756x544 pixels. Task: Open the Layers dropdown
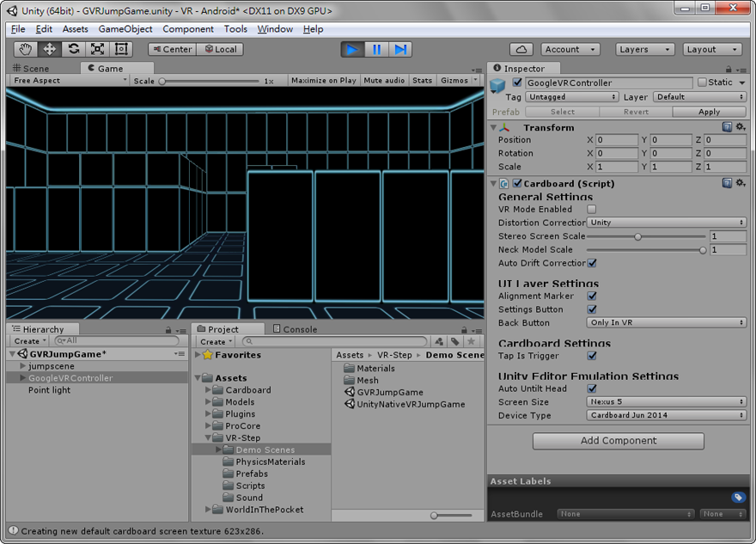(x=644, y=49)
